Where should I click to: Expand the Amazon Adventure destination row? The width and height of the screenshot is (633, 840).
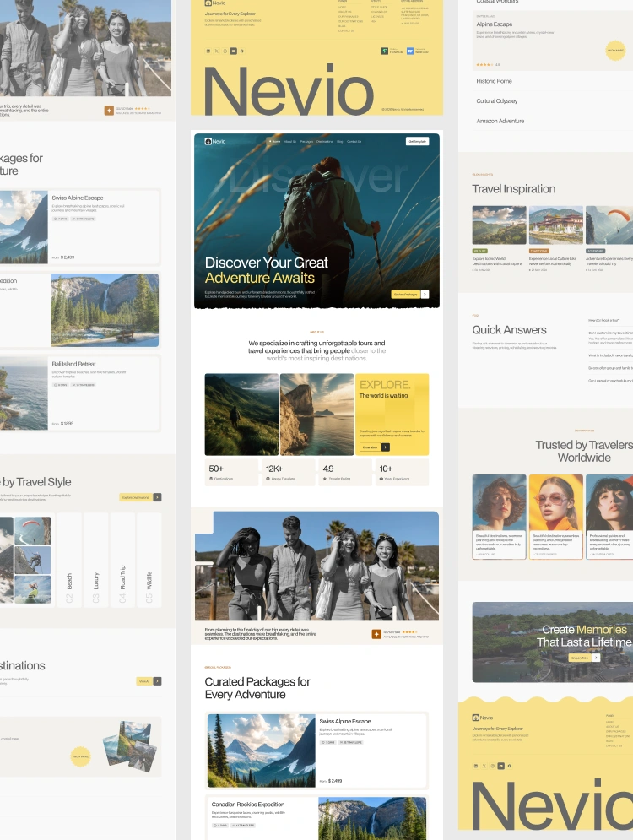click(x=552, y=121)
